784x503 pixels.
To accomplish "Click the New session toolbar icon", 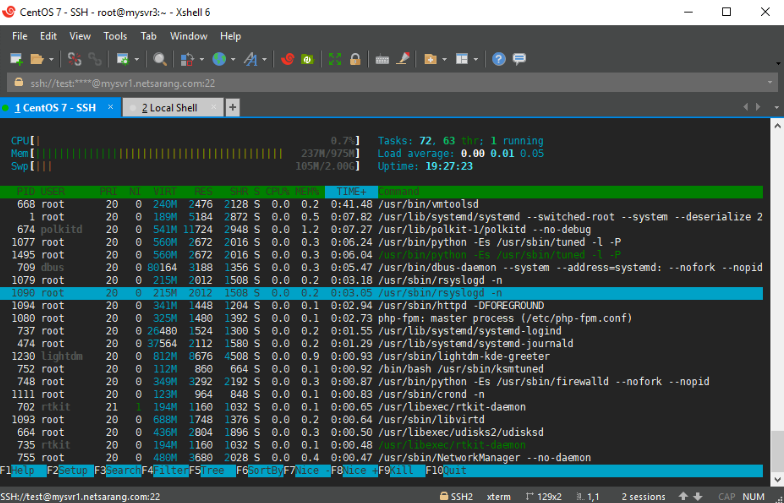I will [16, 59].
